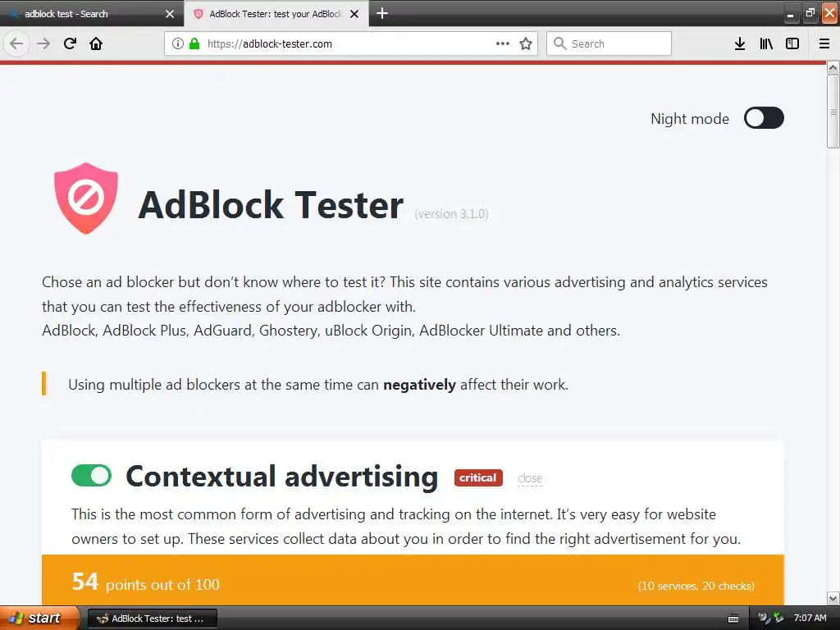Bookmark this page with the star icon
Image resolution: width=840 pixels, height=630 pixels.
(x=526, y=43)
